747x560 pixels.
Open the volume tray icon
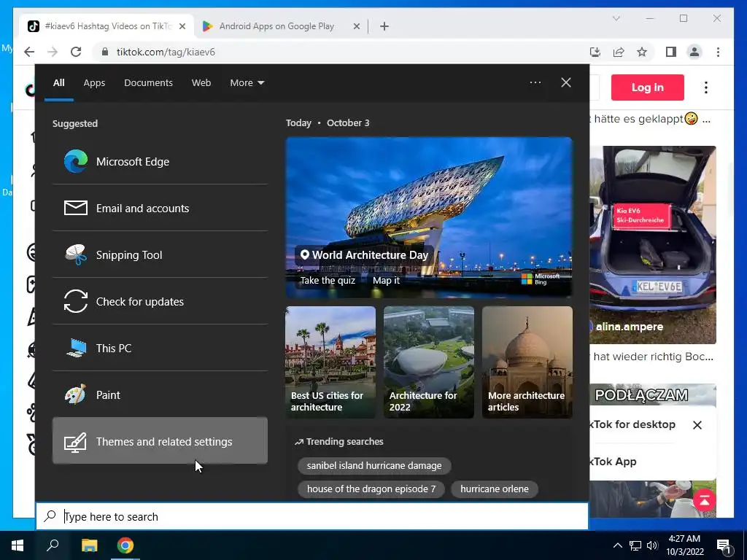click(652, 545)
